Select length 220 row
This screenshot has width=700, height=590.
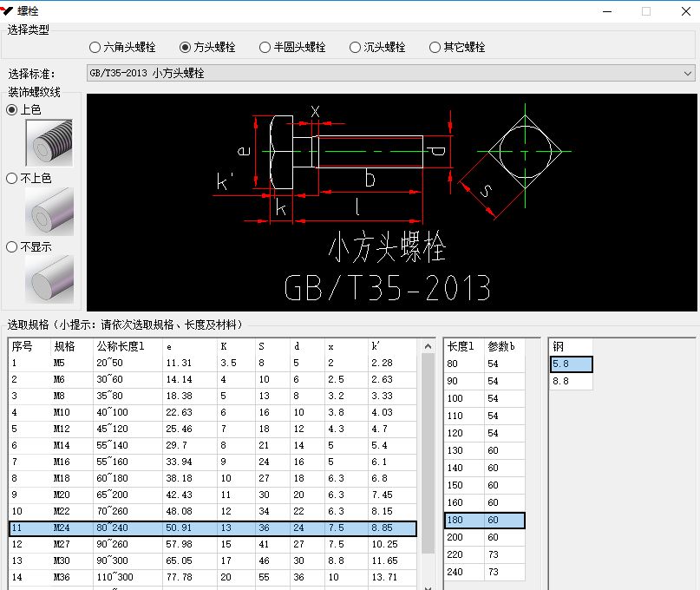coord(485,555)
